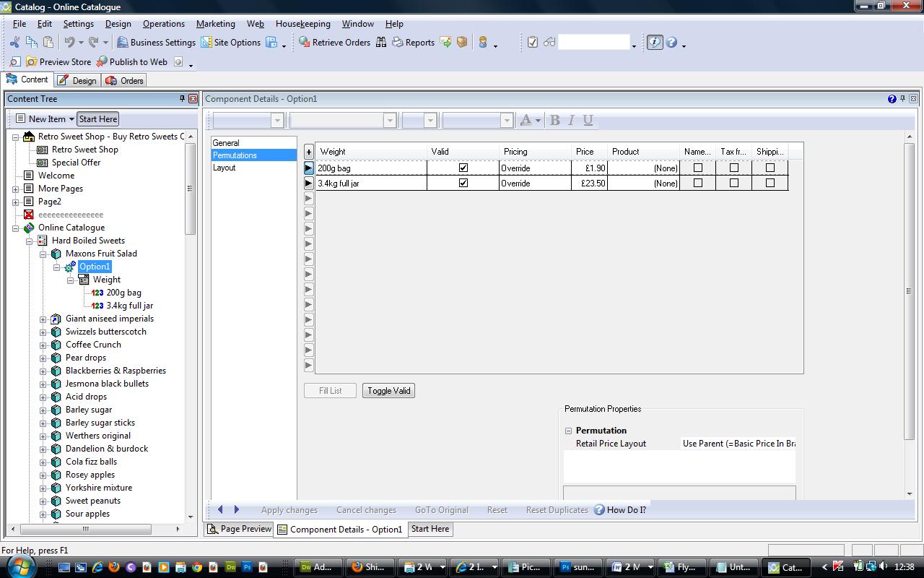Click the Undo arrow icon
The width and height of the screenshot is (924, 578).
69,43
